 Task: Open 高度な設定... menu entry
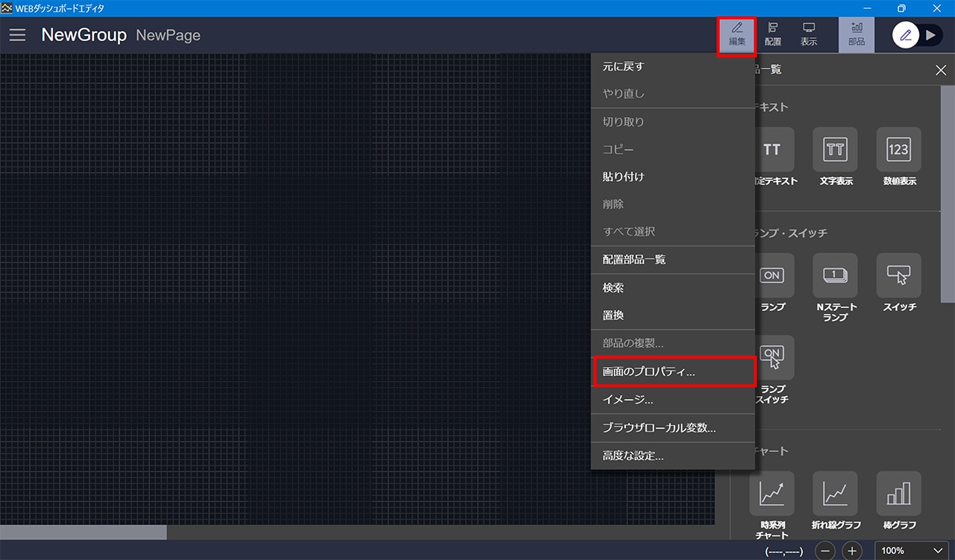tap(633, 456)
